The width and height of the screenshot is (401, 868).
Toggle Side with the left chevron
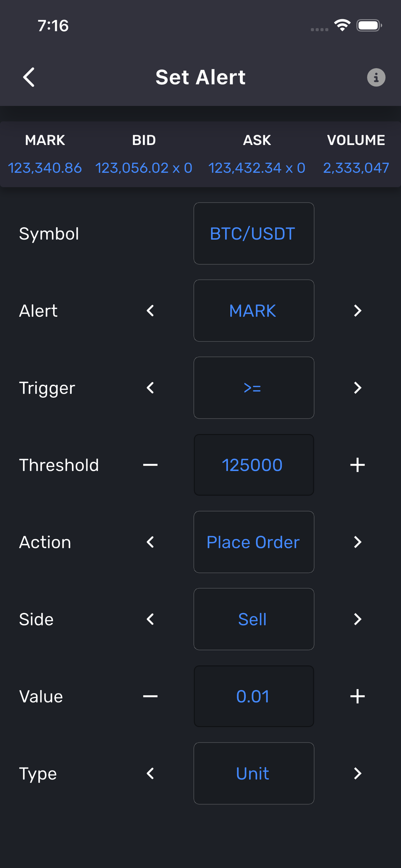(150, 619)
